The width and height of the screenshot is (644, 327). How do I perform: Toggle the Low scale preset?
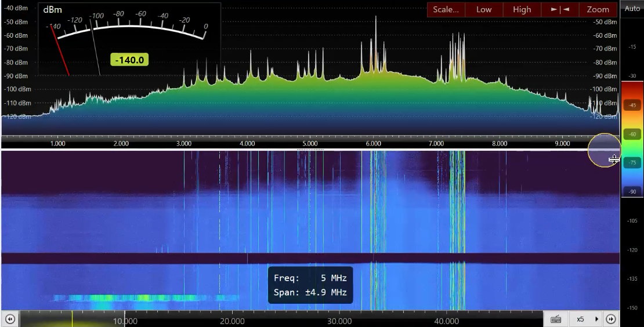pos(484,9)
